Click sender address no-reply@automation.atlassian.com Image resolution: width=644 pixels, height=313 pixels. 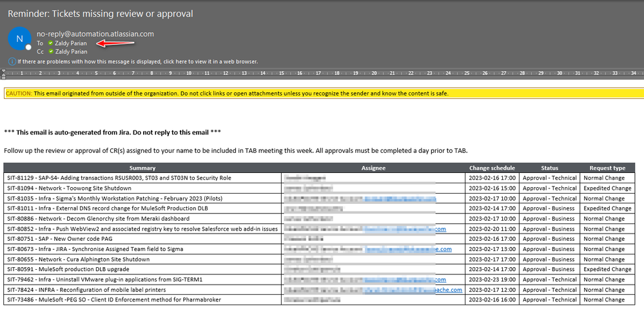tap(95, 34)
